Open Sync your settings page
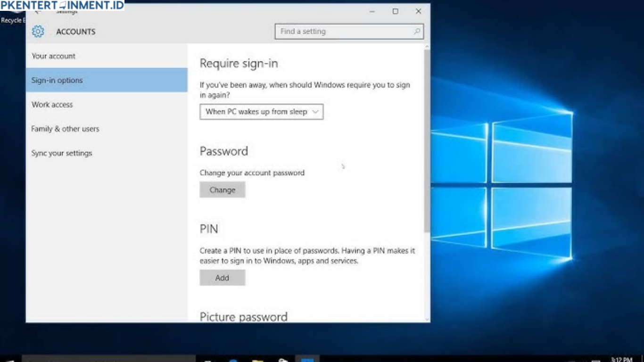 107,153
